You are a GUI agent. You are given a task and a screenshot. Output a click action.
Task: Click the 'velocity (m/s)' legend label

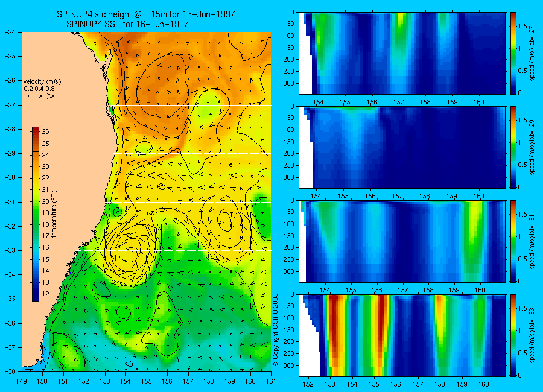42,82
